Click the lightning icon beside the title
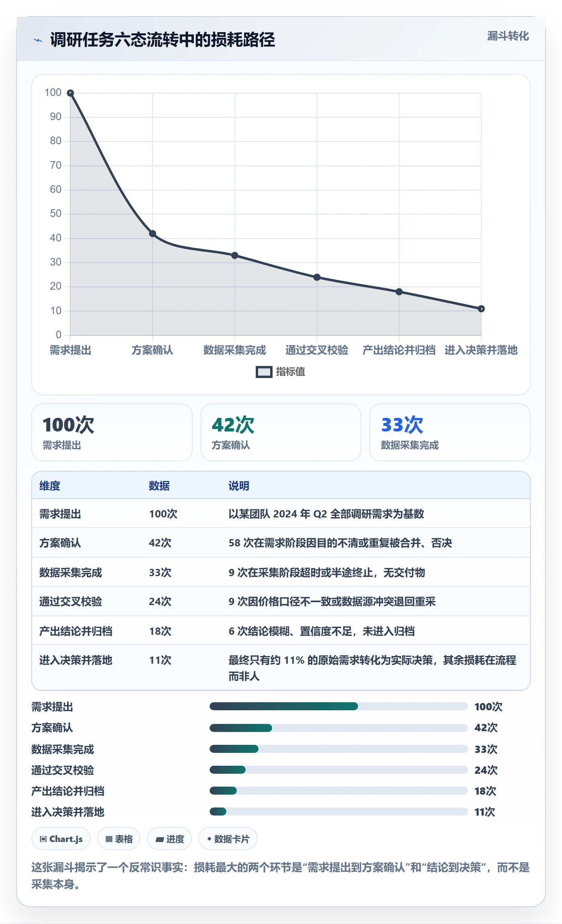Screen dimensions: 562x924 pyautogui.click(x=38, y=40)
